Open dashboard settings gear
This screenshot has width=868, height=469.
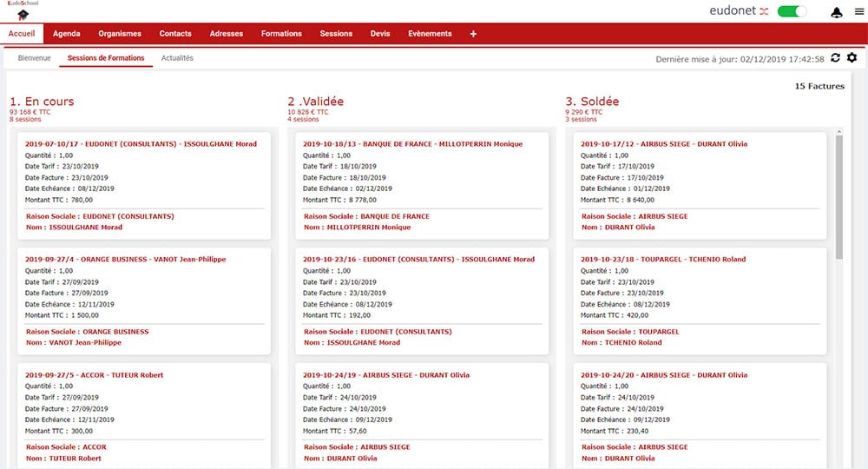tap(852, 57)
